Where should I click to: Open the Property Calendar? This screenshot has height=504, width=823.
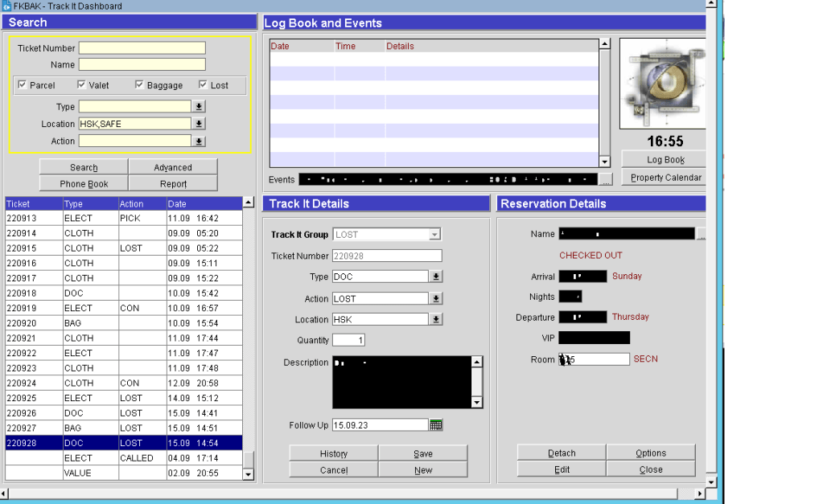(x=665, y=178)
